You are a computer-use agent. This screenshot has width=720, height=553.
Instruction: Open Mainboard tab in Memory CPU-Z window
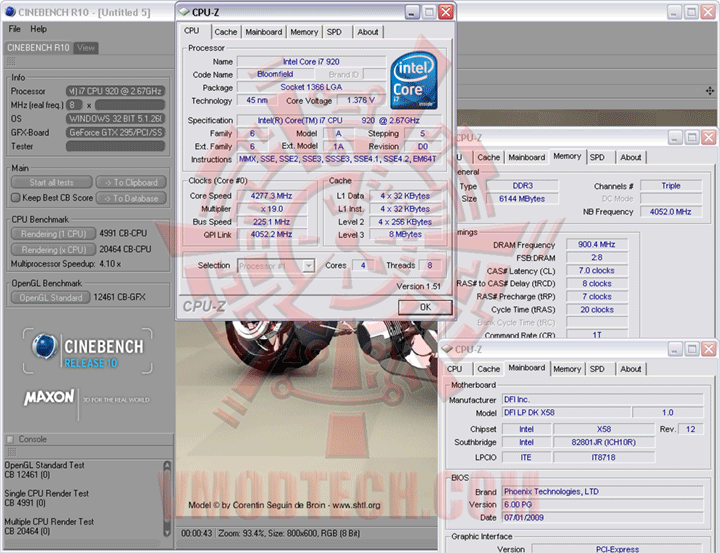point(527,158)
